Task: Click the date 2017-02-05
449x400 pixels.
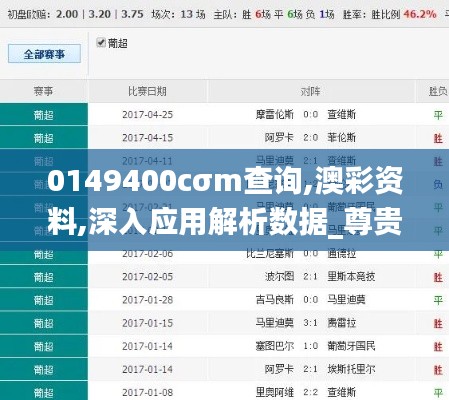Action: pos(147,277)
